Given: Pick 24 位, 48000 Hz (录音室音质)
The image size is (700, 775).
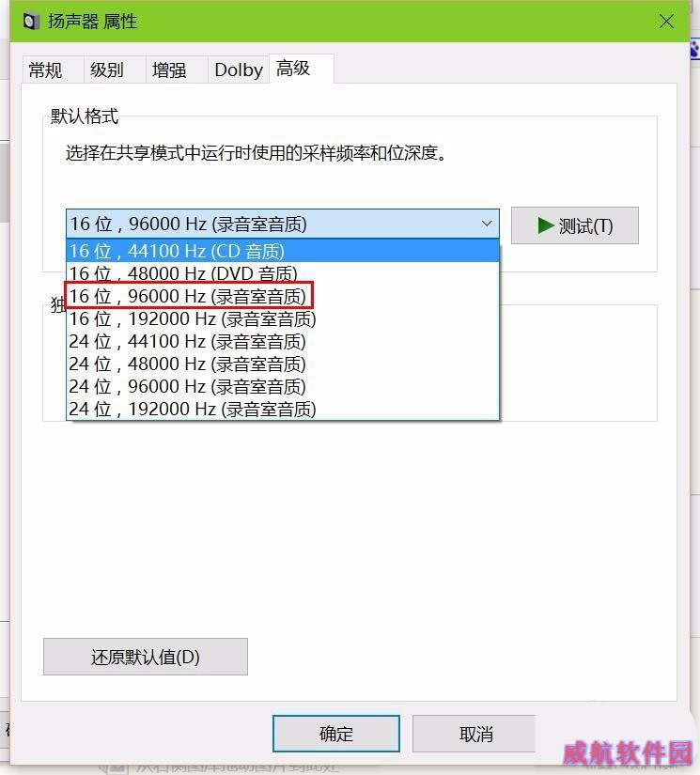Looking at the screenshot, I should coord(283,364).
